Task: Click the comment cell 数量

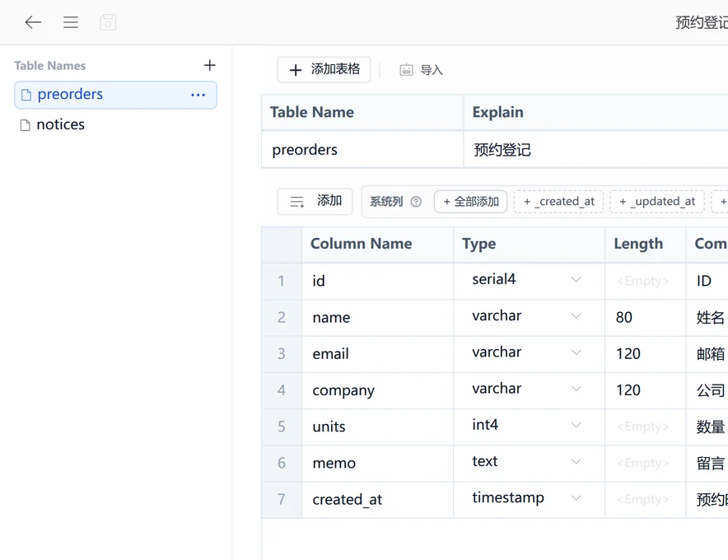Action: (x=707, y=427)
